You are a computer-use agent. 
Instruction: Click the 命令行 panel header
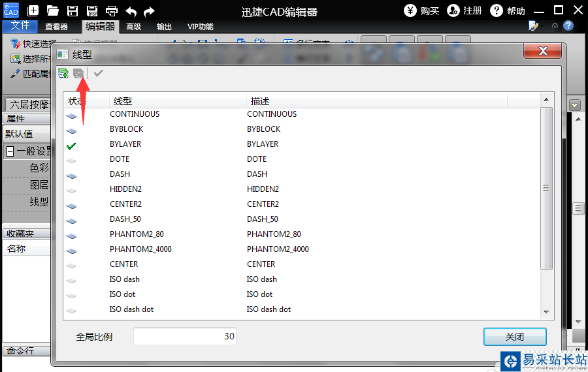27,350
